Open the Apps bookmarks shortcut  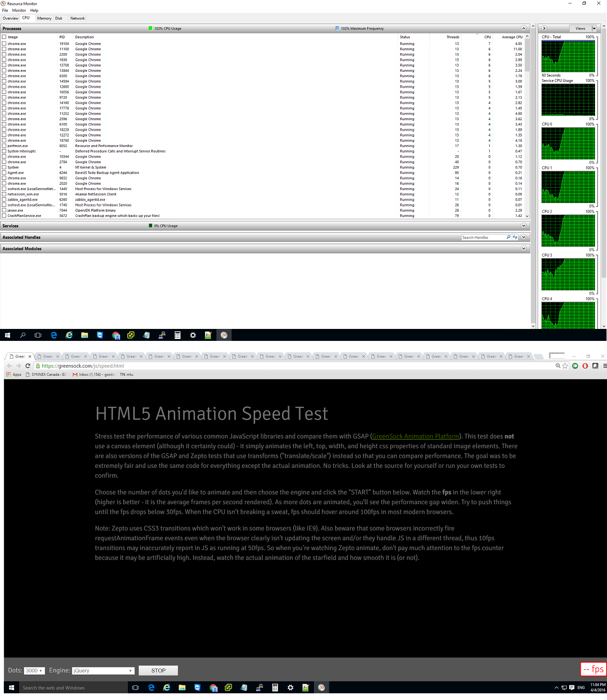click(x=13, y=374)
